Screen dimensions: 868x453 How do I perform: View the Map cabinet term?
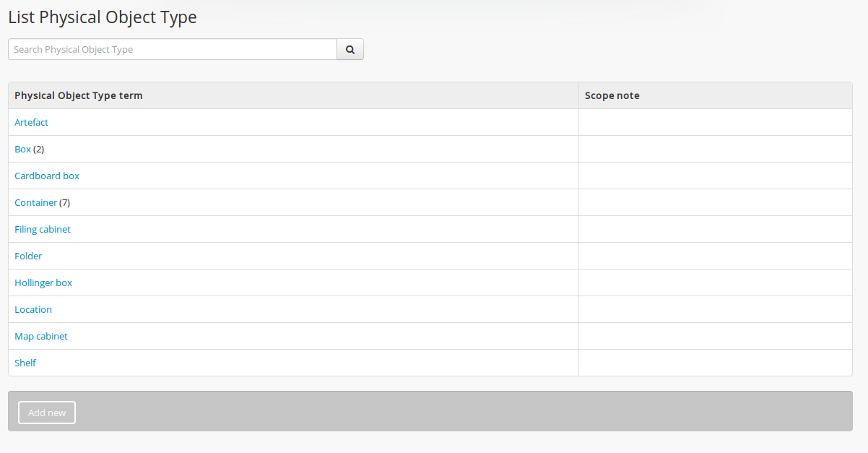click(x=41, y=337)
